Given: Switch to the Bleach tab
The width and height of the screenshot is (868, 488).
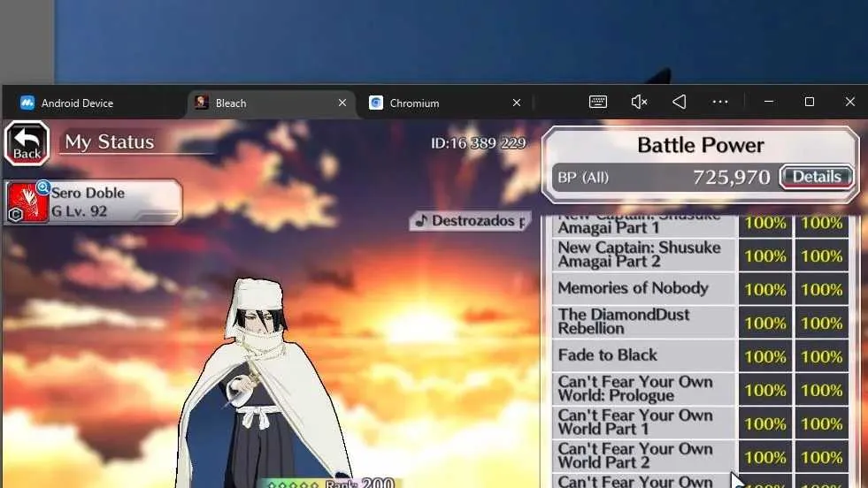Looking at the screenshot, I should tap(272, 103).
